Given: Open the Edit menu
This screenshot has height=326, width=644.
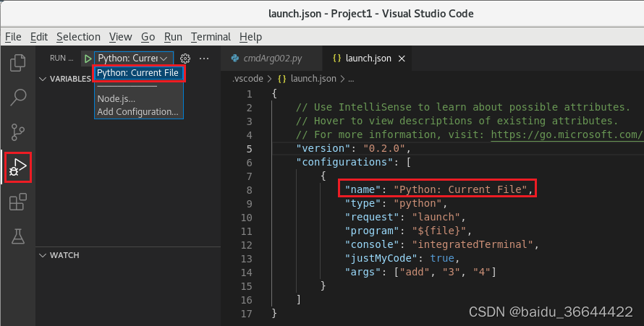Looking at the screenshot, I should [39, 37].
